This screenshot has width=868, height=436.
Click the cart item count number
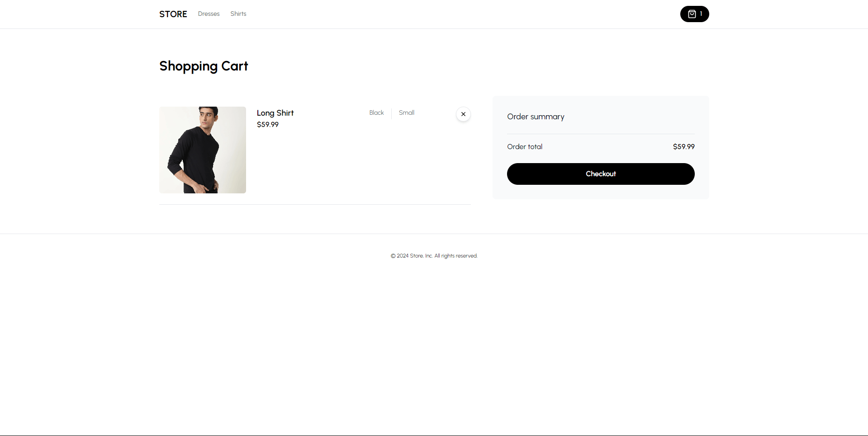701,14
